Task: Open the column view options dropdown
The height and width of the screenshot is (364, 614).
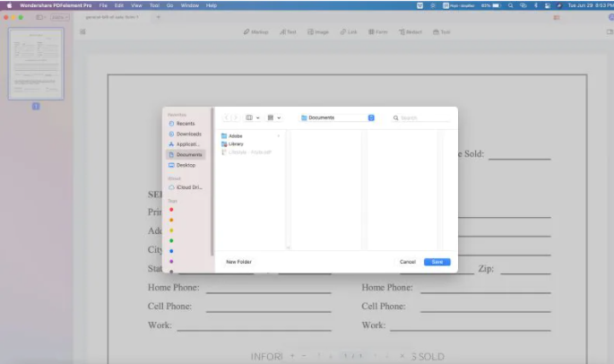Action: pos(253,117)
